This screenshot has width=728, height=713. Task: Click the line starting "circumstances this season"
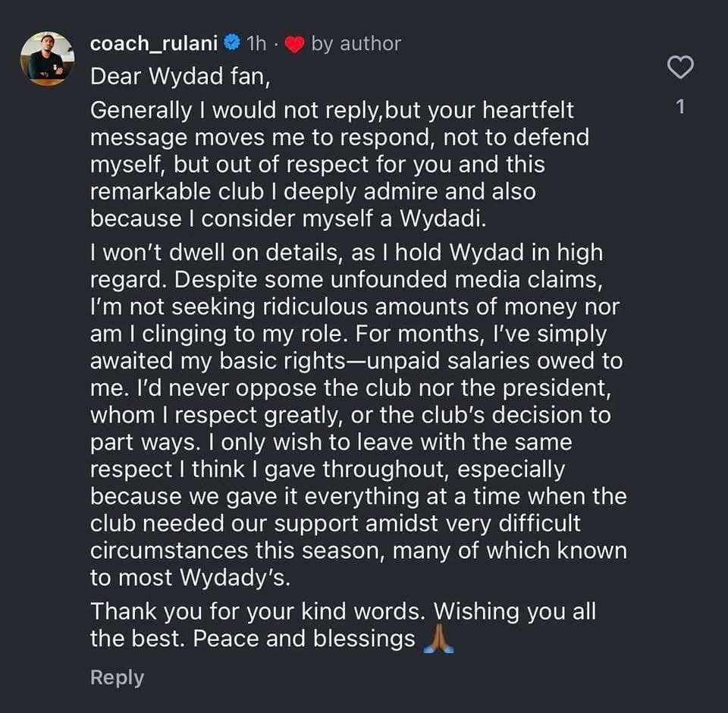pyautogui.click(x=358, y=550)
